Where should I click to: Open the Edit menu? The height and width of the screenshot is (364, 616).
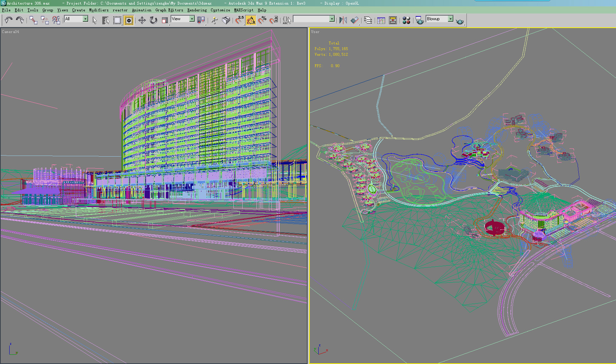pos(19,10)
